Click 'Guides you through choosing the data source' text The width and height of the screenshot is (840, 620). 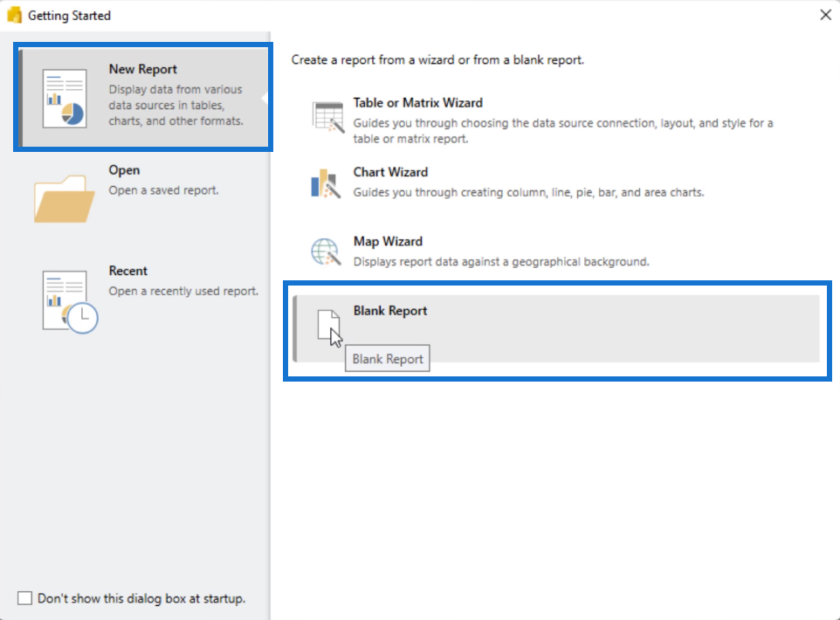(563, 131)
